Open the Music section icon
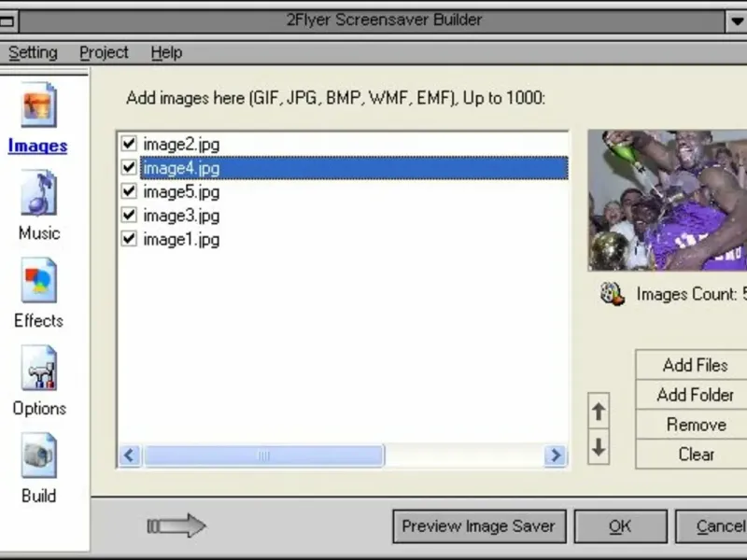 [38, 193]
